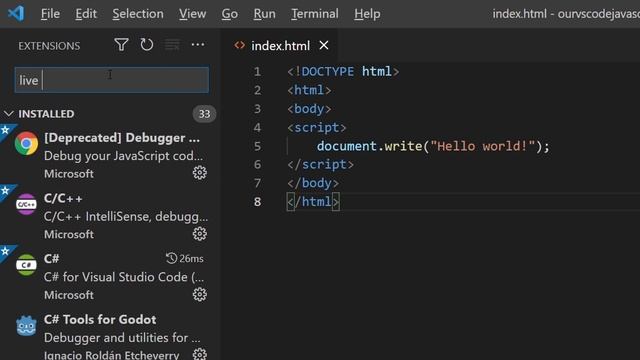
Task: Click the "Hello world!" string
Action: [482, 146]
